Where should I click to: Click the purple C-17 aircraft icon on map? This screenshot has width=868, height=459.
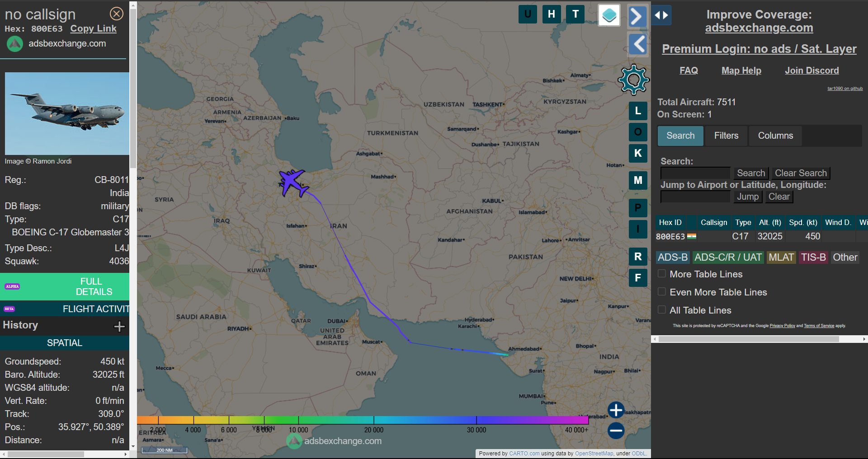coord(293,183)
